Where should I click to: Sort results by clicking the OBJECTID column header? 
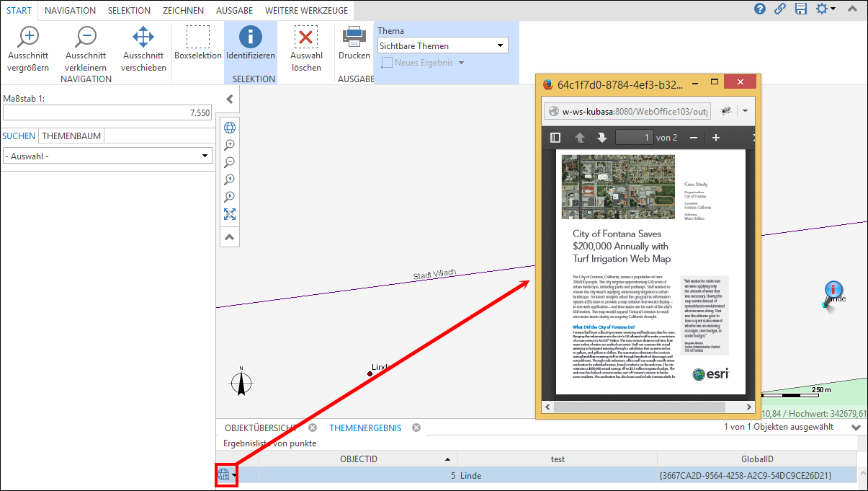pos(353,459)
